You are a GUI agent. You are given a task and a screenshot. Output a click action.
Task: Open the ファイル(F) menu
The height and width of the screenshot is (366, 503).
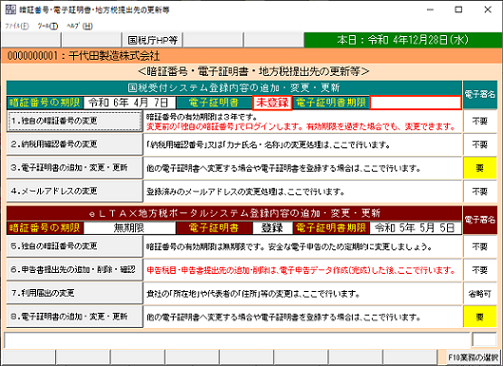(17, 26)
